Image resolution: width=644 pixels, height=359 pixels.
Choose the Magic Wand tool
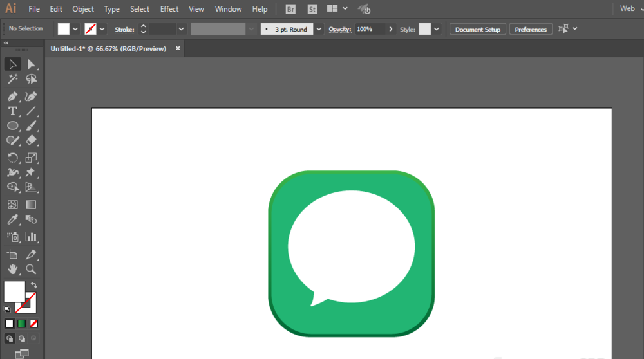pos(12,78)
